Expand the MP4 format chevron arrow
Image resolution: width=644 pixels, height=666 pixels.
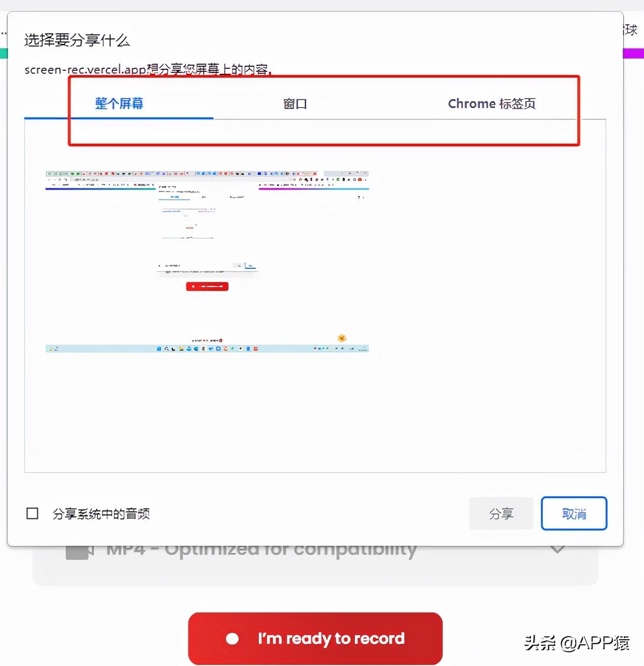click(557, 549)
